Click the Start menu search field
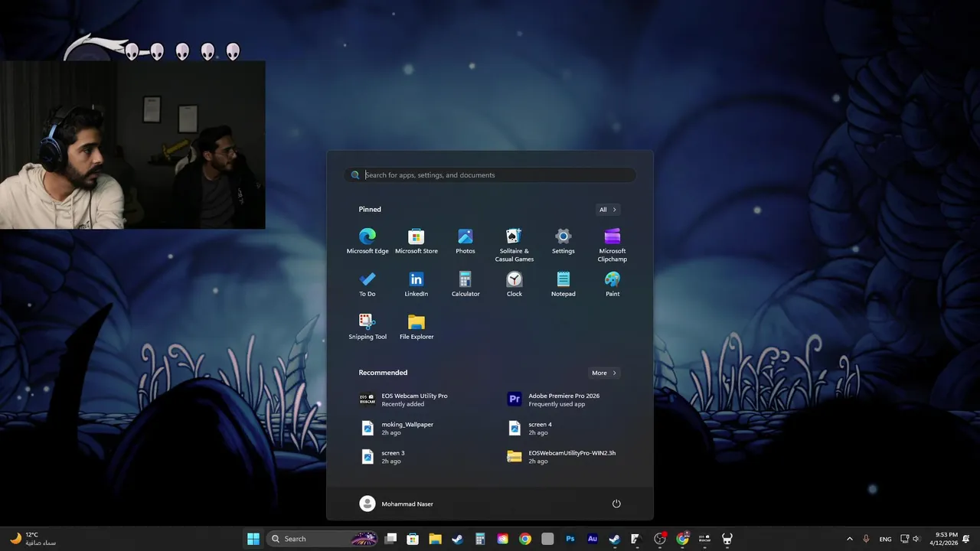Image resolution: width=980 pixels, height=551 pixels. pos(490,175)
